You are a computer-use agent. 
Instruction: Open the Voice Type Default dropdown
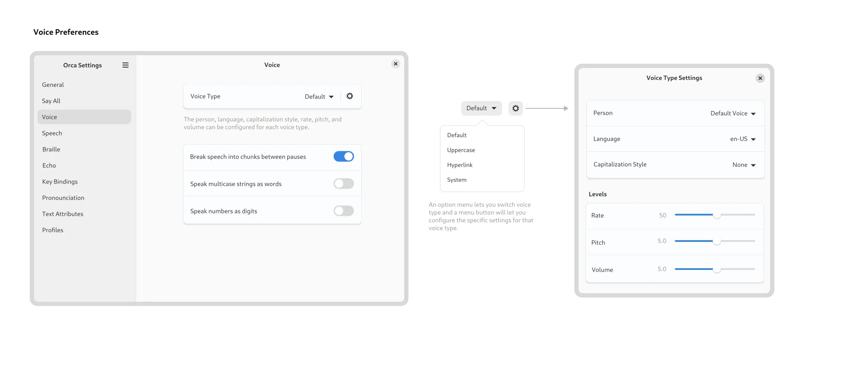(319, 97)
